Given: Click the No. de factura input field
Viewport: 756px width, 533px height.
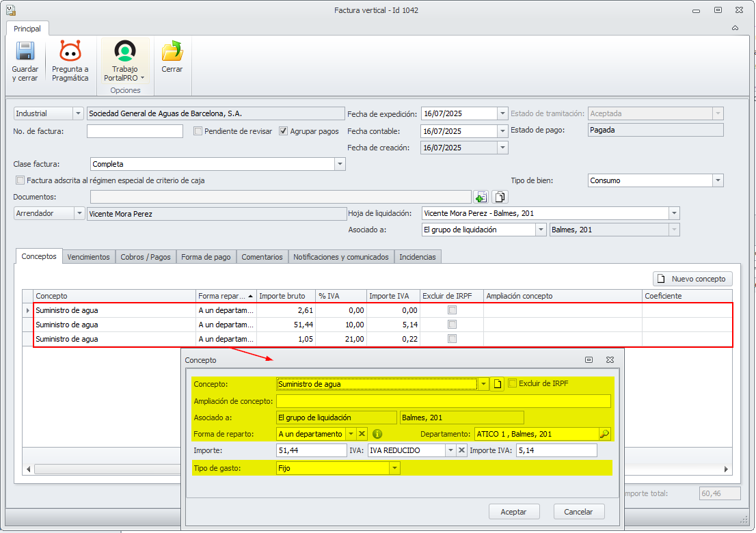Looking at the screenshot, I should [x=135, y=131].
